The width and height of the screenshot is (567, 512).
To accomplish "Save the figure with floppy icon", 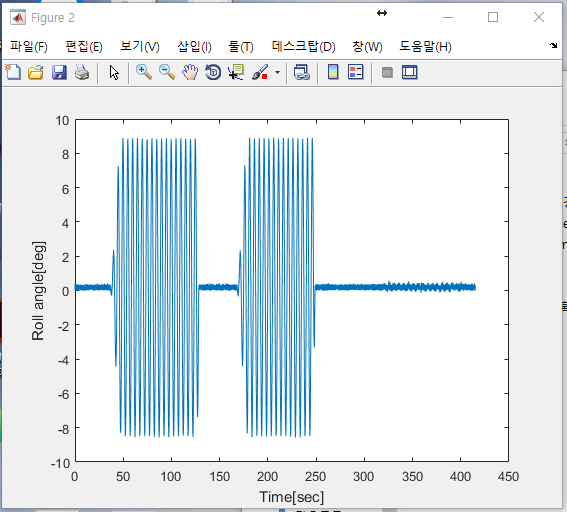I will (x=59, y=72).
